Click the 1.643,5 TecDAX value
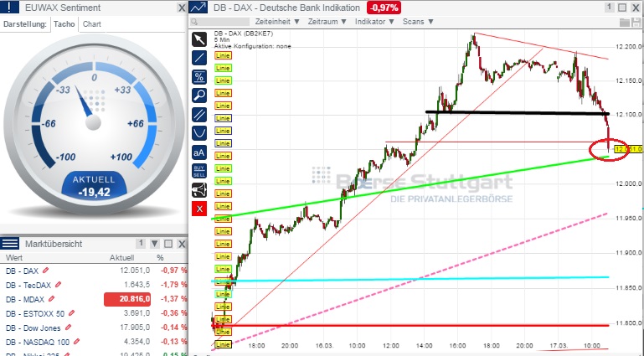The height and width of the screenshot is (356, 644). click(x=137, y=285)
